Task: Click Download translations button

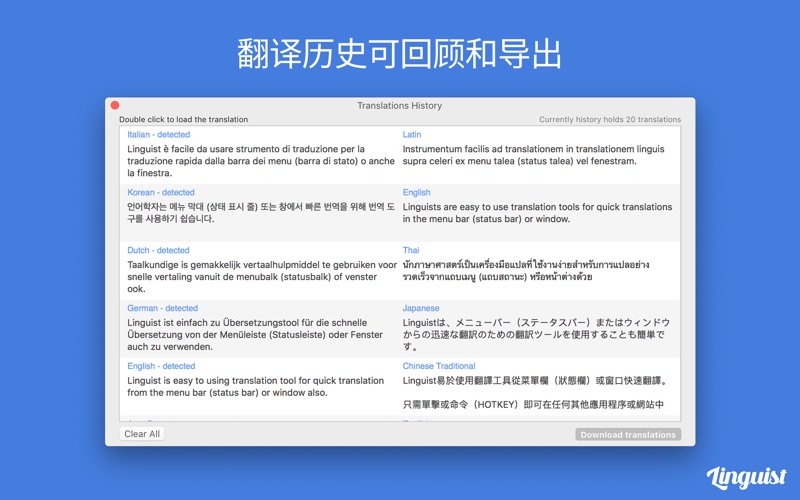Action: (628, 435)
